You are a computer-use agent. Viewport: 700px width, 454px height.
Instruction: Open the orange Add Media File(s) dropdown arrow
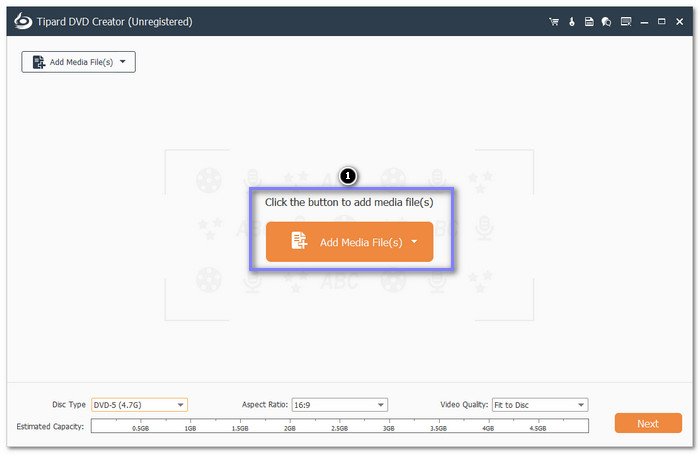pyautogui.click(x=414, y=242)
